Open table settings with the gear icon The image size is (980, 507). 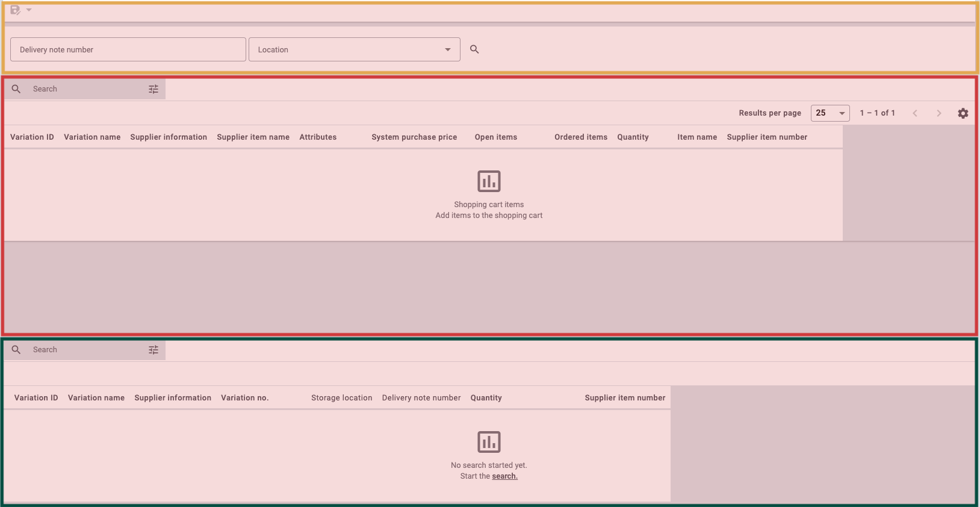point(963,113)
